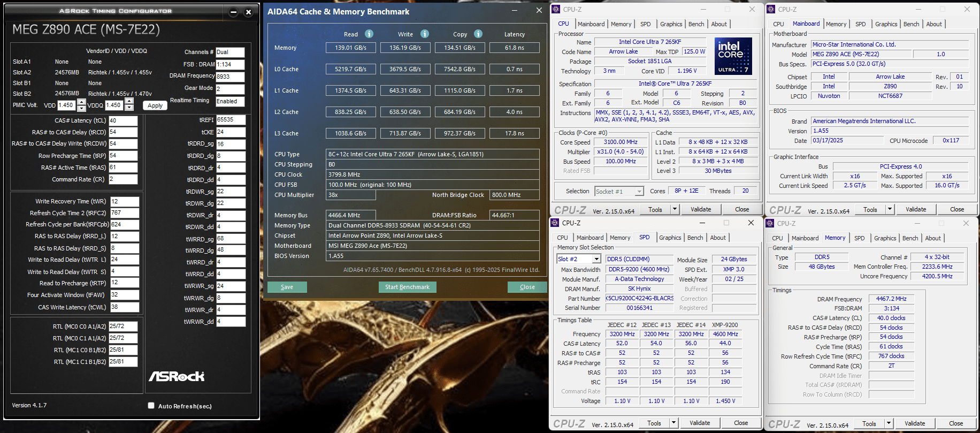Click the tREFI field showing 65535

231,120
